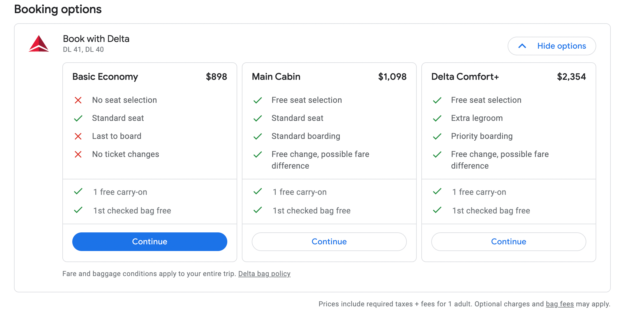The width and height of the screenshot is (644, 318).
Task: Select the Delta Comfort+ fare heading
Action: coord(465,77)
